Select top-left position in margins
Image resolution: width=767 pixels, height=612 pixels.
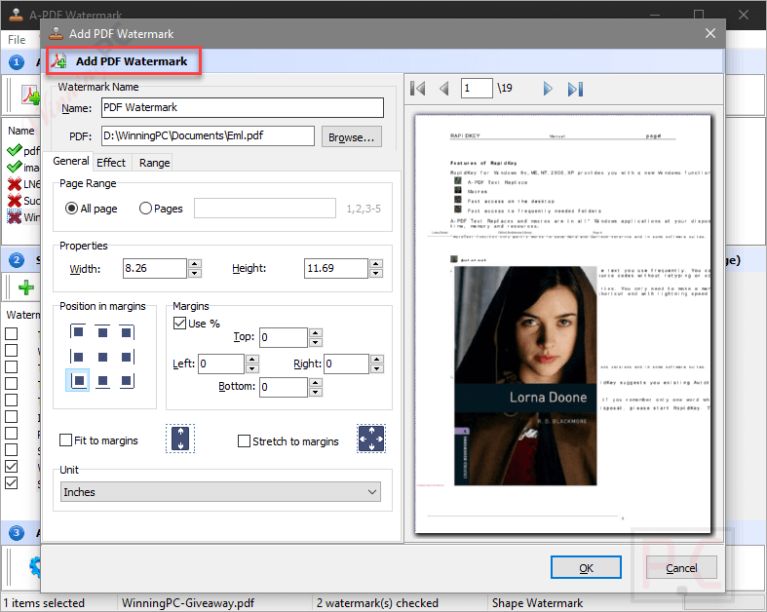[x=78, y=332]
